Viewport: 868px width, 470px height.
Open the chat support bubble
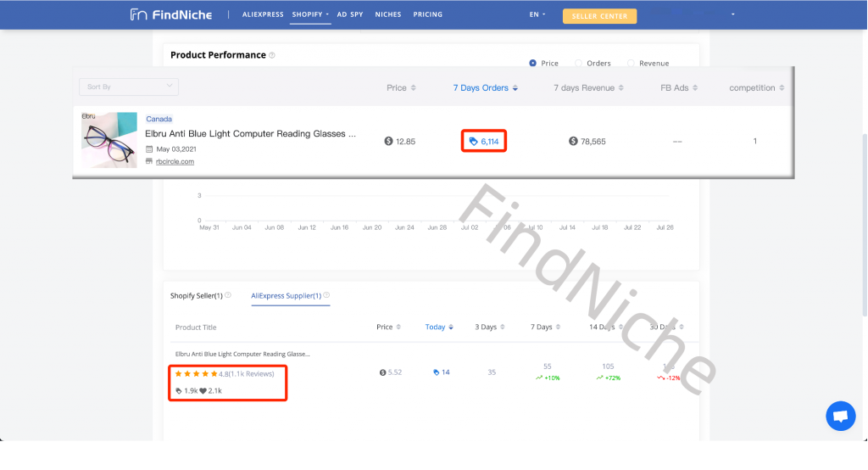pos(840,416)
